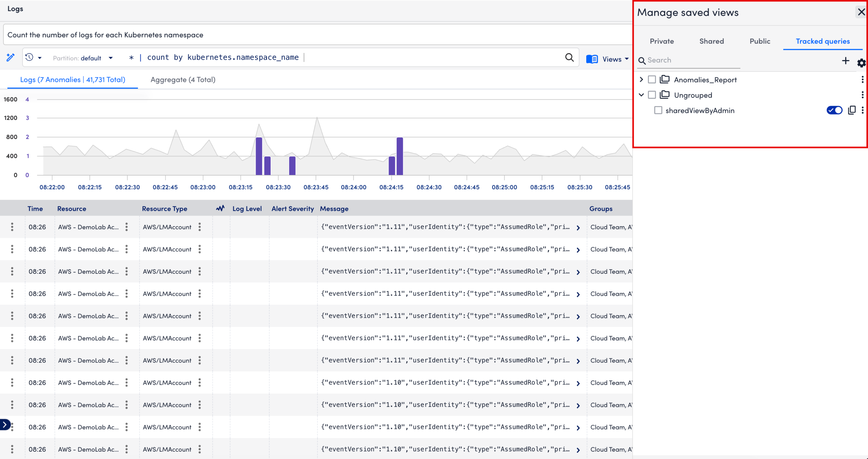Viewport: 868px width, 459px height.
Task: Close the Manage saved views panel
Action: click(x=861, y=12)
